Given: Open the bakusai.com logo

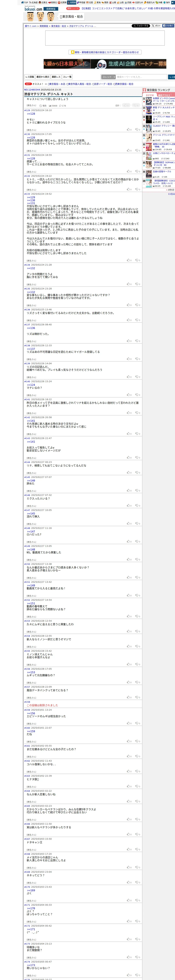Looking at the screenshot, I should (33, 8).
